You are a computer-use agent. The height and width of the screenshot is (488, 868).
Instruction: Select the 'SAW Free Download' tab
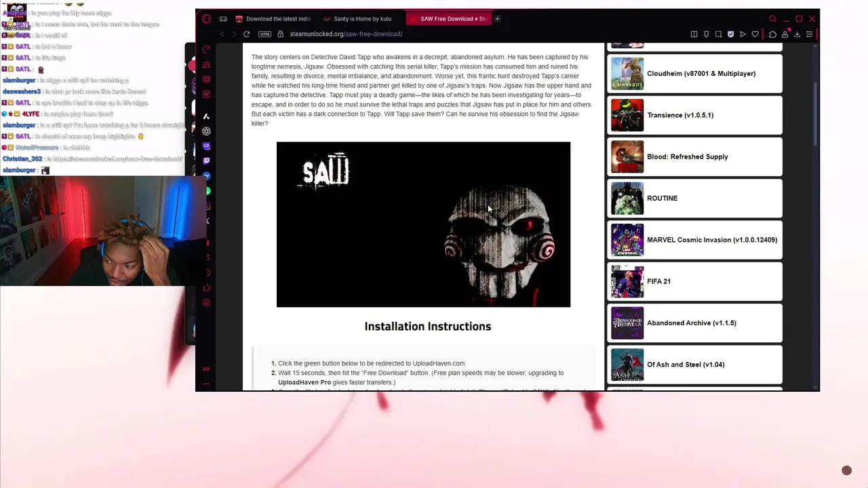point(449,19)
